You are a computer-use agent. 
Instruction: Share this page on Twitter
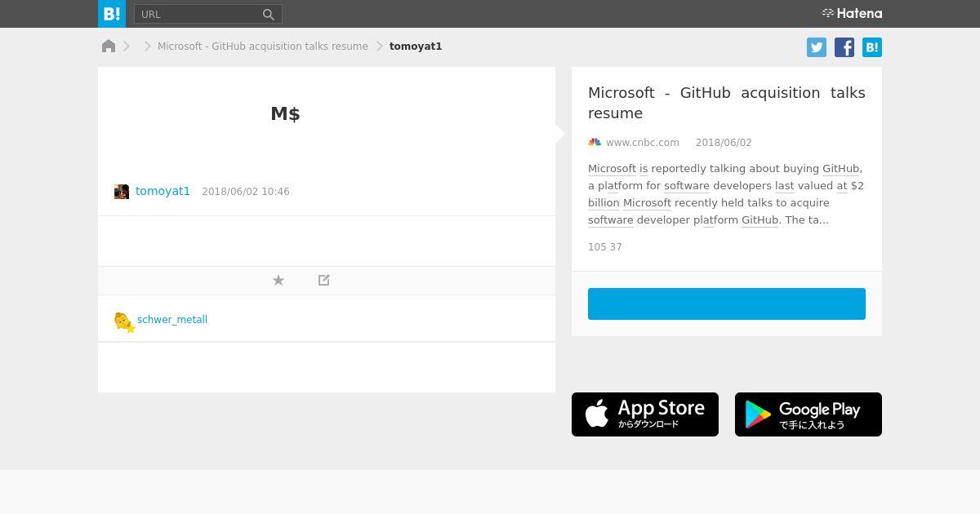point(817,47)
